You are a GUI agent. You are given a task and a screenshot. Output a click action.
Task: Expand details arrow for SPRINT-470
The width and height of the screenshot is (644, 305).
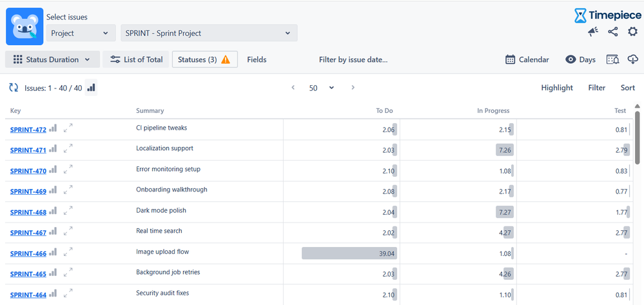[68, 169]
